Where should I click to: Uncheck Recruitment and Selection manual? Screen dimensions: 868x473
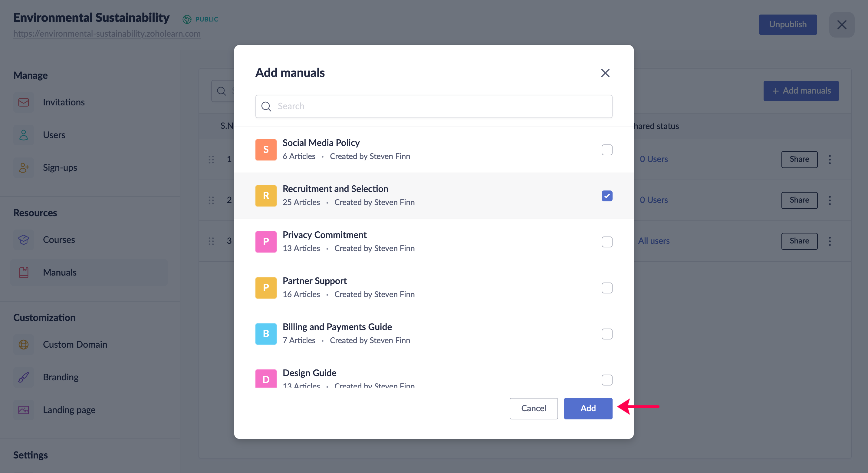(x=607, y=196)
